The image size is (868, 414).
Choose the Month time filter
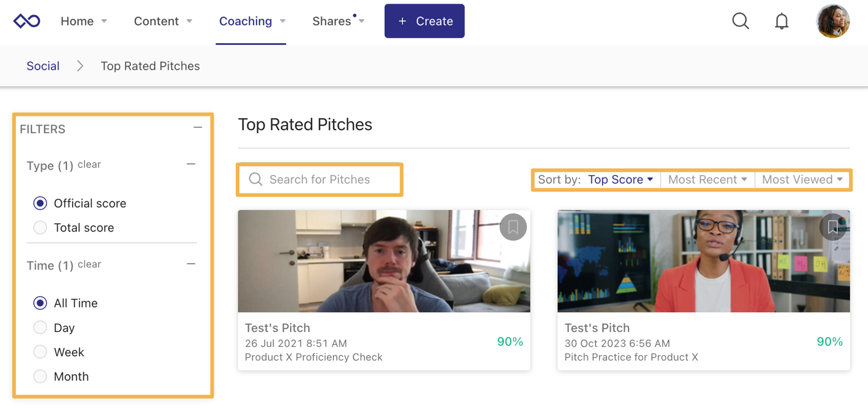(40, 376)
